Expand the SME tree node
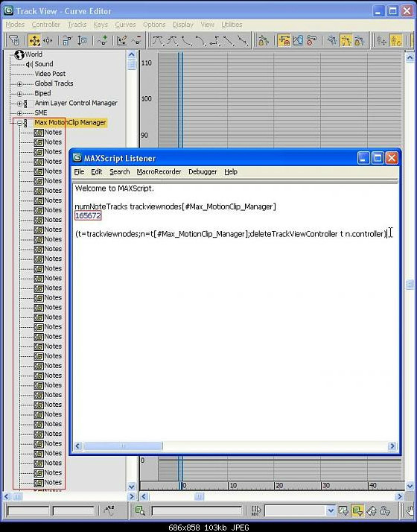This screenshot has width=417, height=532. [19, 113]
